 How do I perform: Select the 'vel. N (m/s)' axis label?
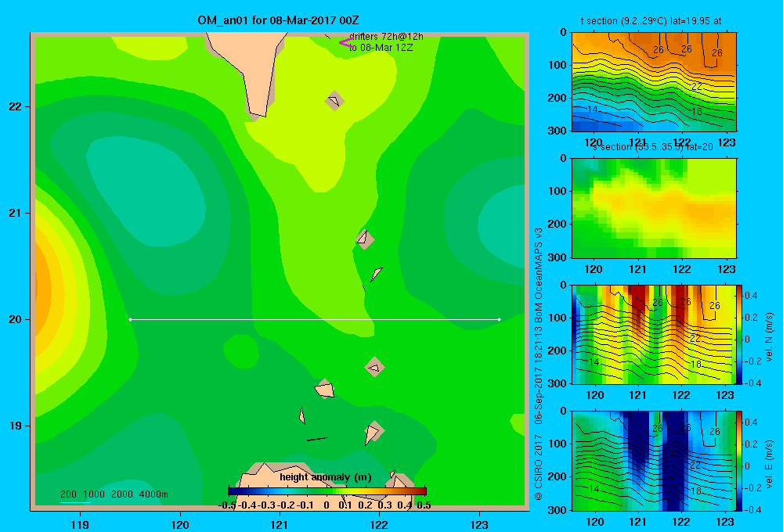769,337
